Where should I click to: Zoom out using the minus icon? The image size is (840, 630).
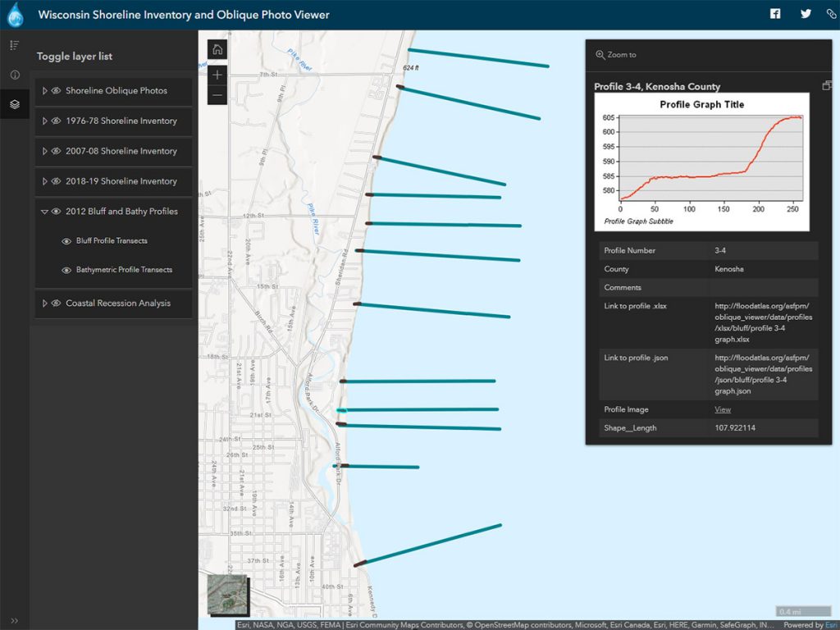(x=217, y=96)
